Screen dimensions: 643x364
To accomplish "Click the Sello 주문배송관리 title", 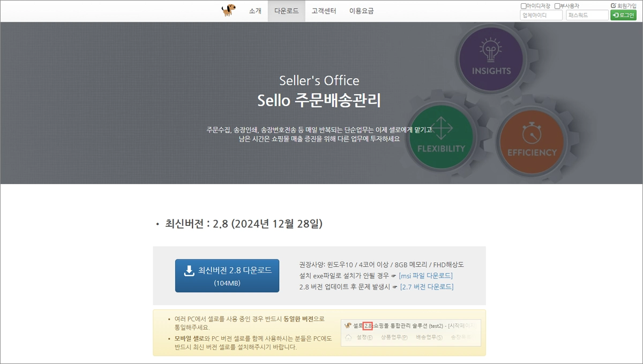I will [319, 100].
